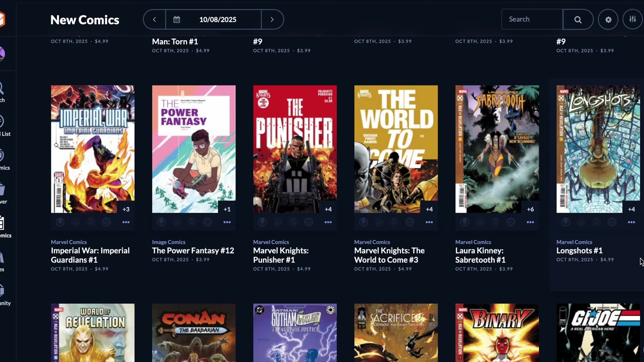Open the Discover sidebar item
Image resolution: width=644 pixels, height=362 pixels.
coord(4,194)
